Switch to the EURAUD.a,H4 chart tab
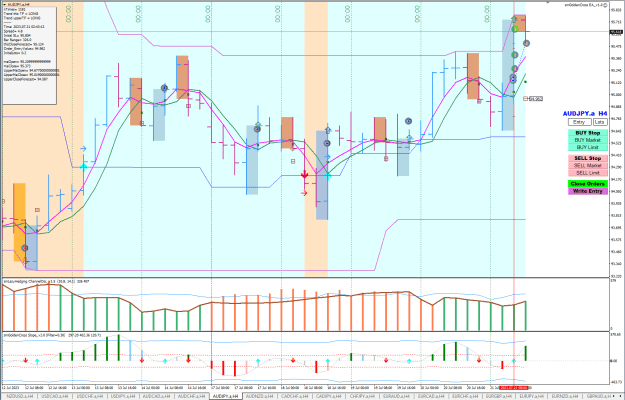 click(396, 396)
